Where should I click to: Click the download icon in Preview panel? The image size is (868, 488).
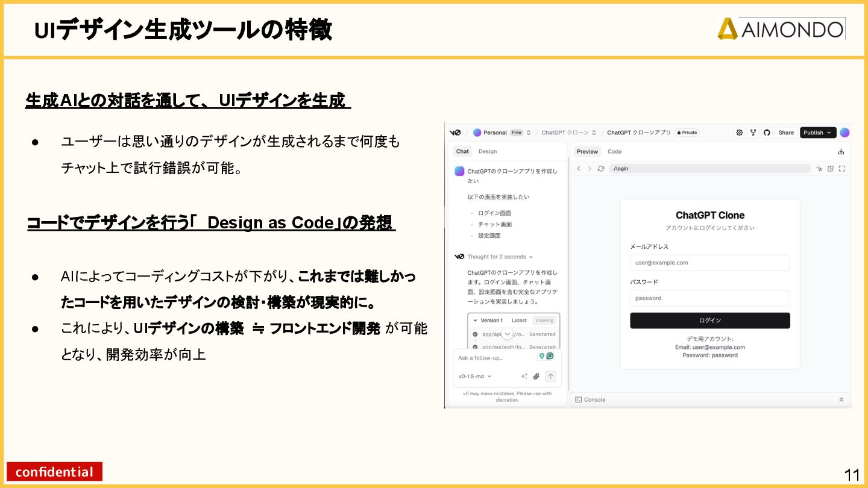841,152
